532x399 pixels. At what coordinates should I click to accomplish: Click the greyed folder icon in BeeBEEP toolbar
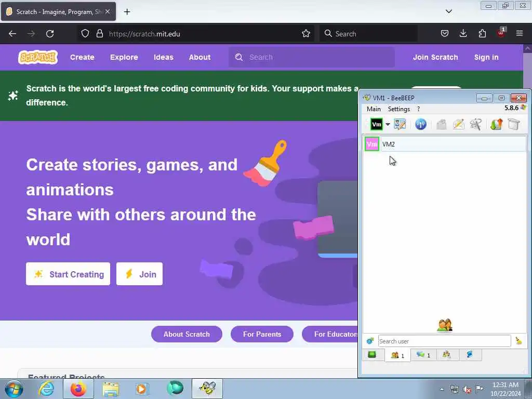click(x=442, y=124)
